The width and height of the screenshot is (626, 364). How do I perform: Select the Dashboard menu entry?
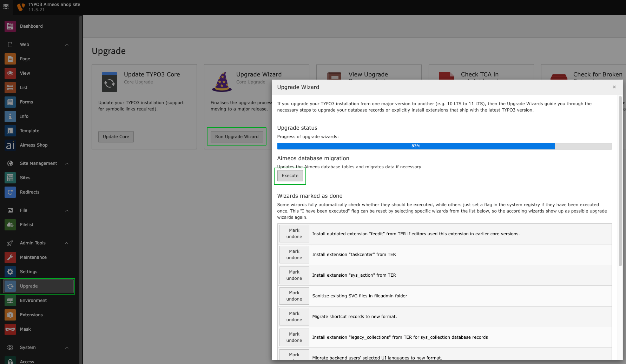click(x=39, y=26)
